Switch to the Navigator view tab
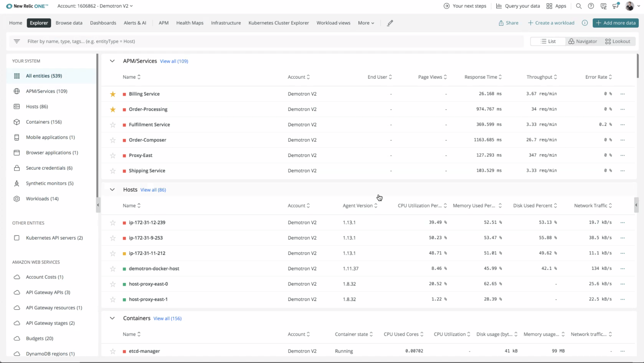Image resolution: width=644 pixels, height=363 pixels. [x=582, y=41]
